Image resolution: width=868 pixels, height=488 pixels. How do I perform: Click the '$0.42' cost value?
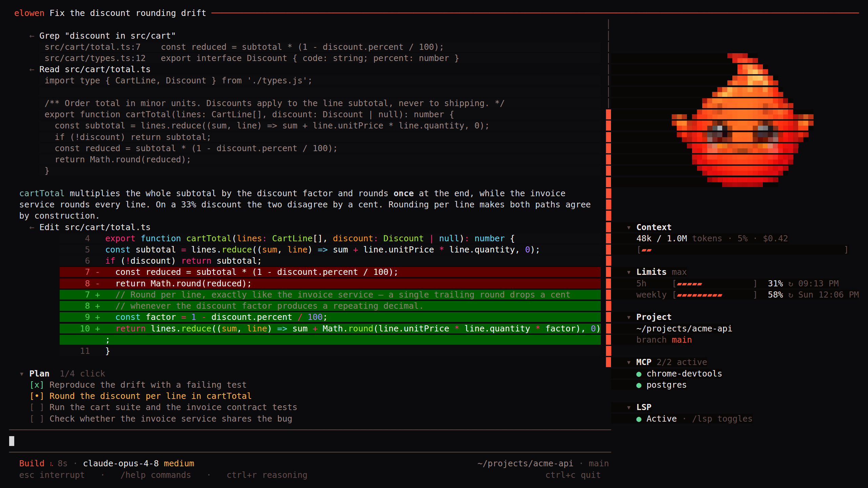pos(775,239)
